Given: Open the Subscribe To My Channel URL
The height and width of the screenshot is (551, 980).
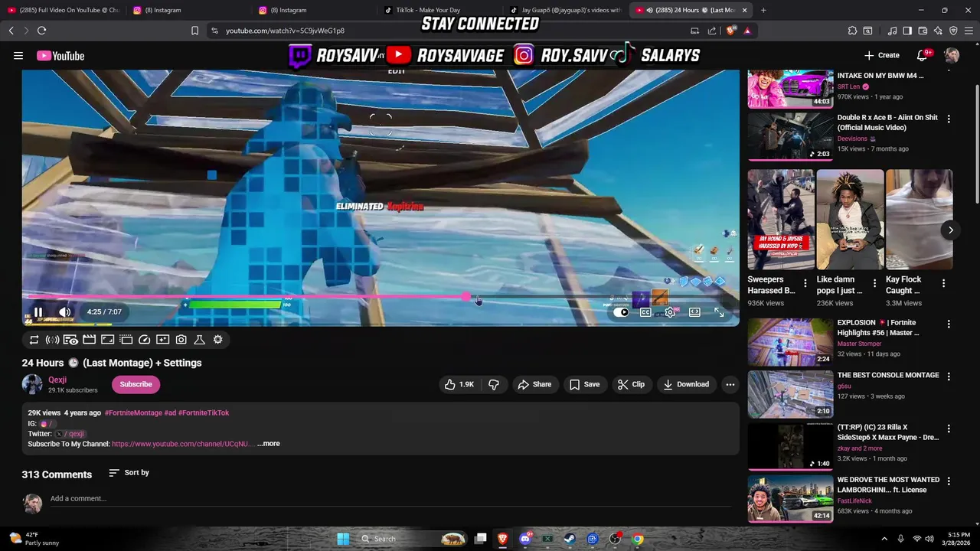Looking at the screenshot, I should pos(183,444).
